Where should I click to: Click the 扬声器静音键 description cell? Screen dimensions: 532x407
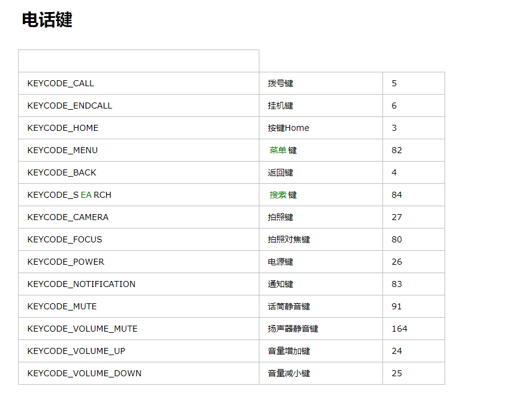click(x=321, y=329)
